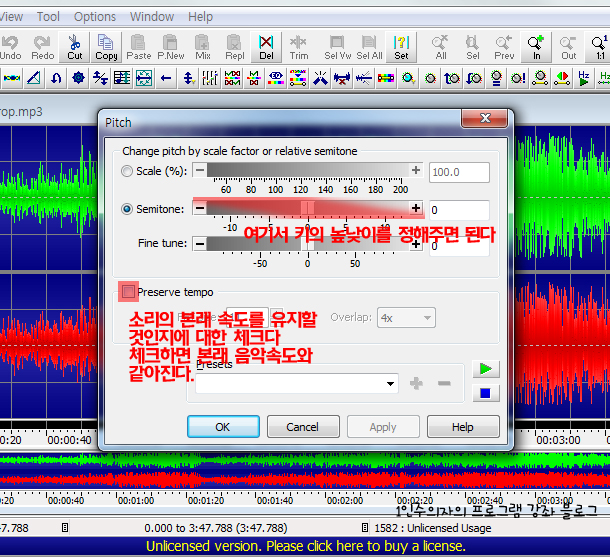The width and height of the screenshot is (610, 558).
Task: Click the Undo toolbar icon
Action: (11, 46)
